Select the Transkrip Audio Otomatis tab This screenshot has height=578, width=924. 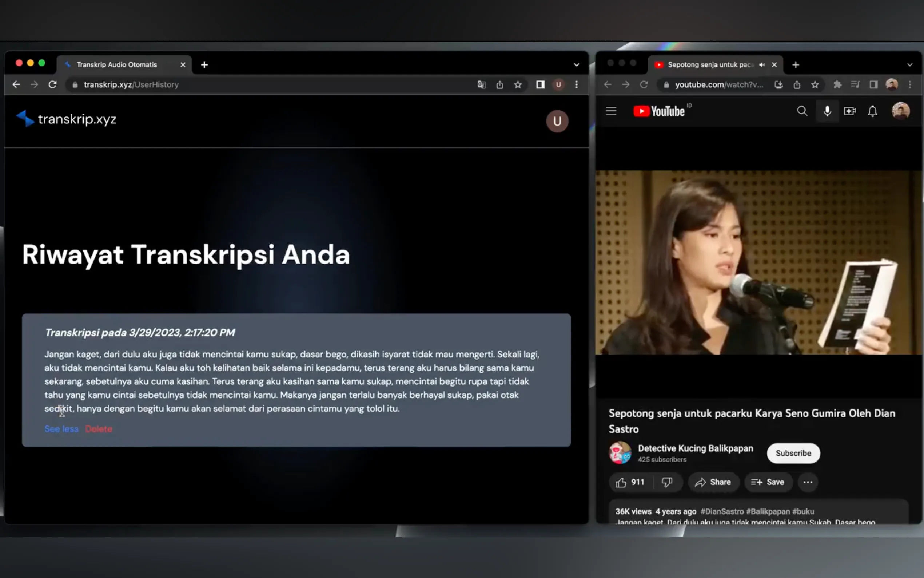click(x=117, y=64)
